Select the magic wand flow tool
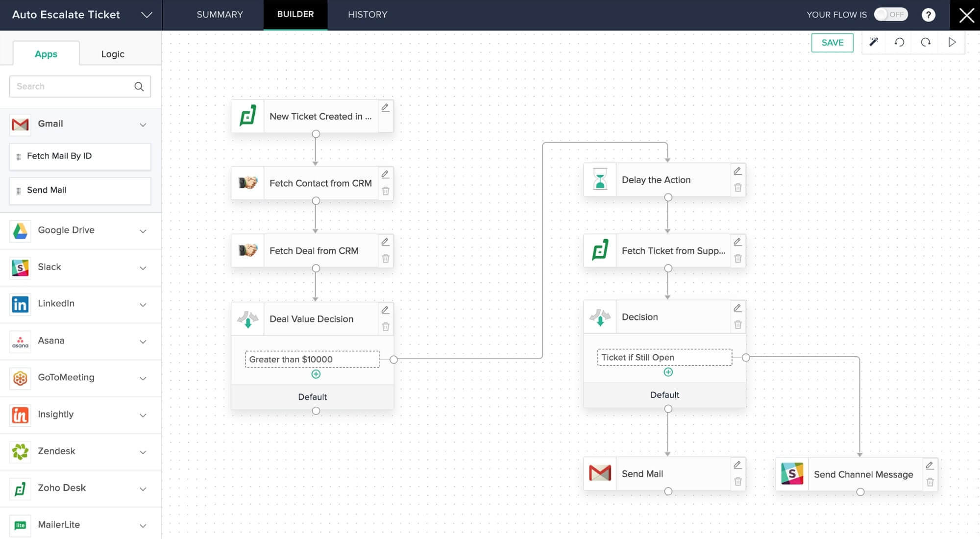The image size is (980, 539). pyautogui.click(x=874, y=42)
